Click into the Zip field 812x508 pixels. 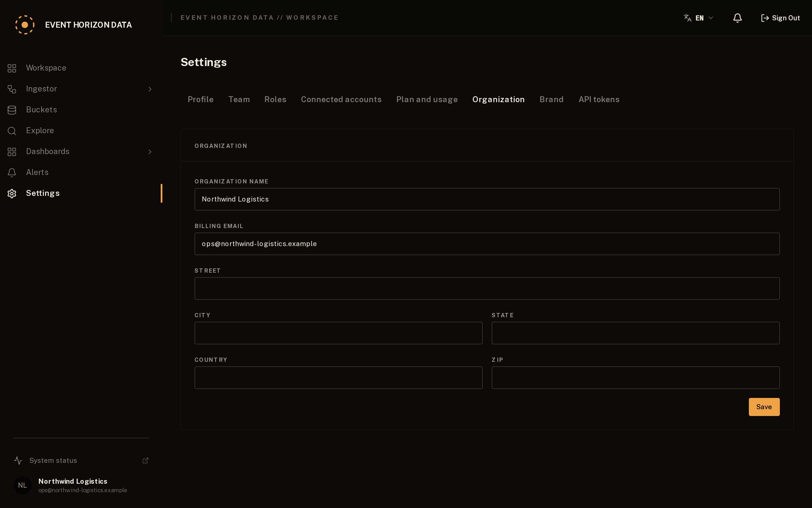636,378
